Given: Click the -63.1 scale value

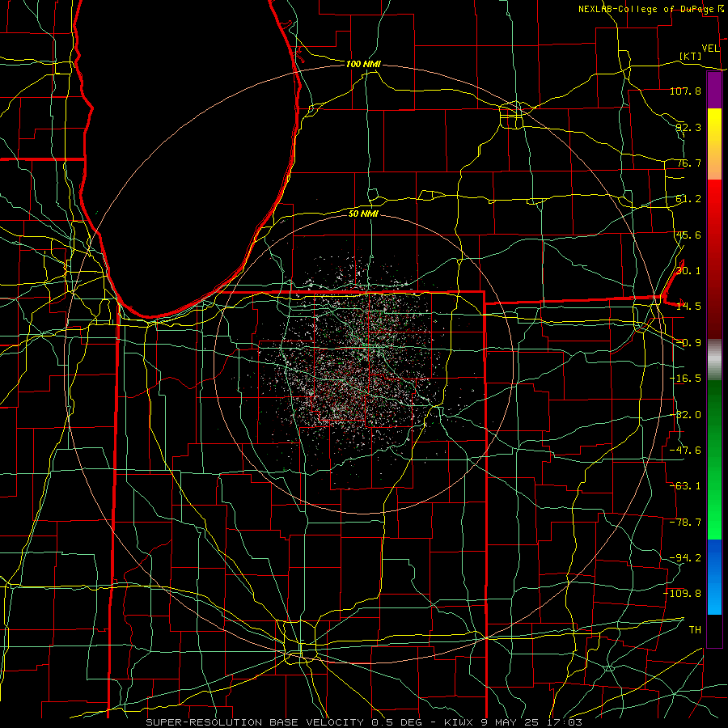Looking at the screenshot, I should 685,486.
